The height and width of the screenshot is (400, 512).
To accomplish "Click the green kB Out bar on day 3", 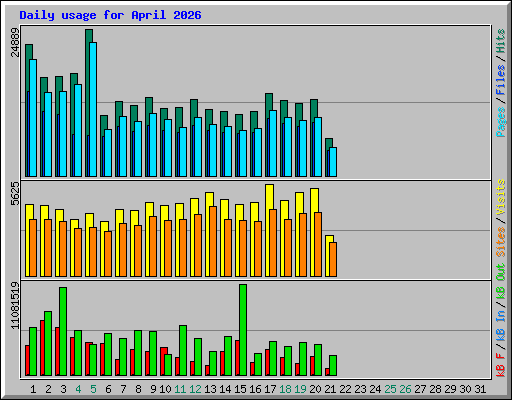I will (63, 331).
